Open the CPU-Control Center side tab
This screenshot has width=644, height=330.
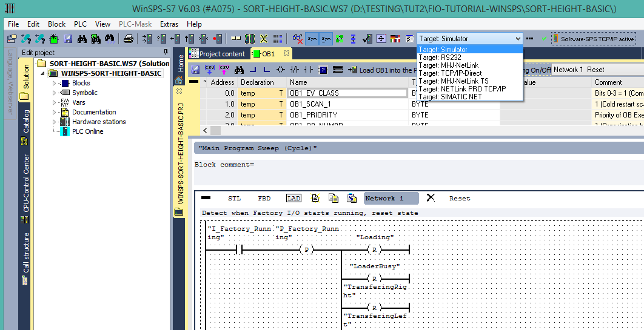click(25, 188)
